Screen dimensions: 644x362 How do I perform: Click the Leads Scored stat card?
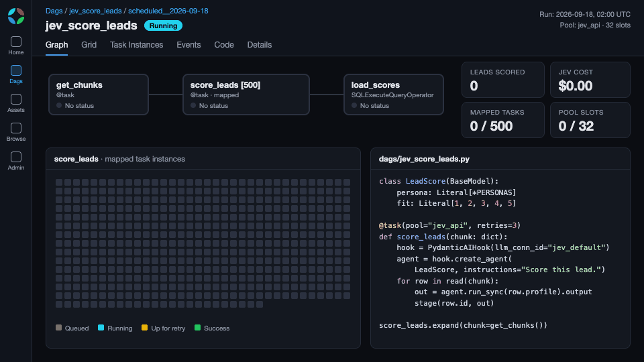[503, 80]
